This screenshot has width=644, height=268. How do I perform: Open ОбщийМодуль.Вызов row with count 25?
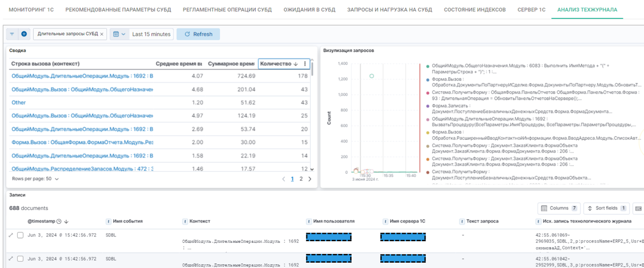pos(83,116)
